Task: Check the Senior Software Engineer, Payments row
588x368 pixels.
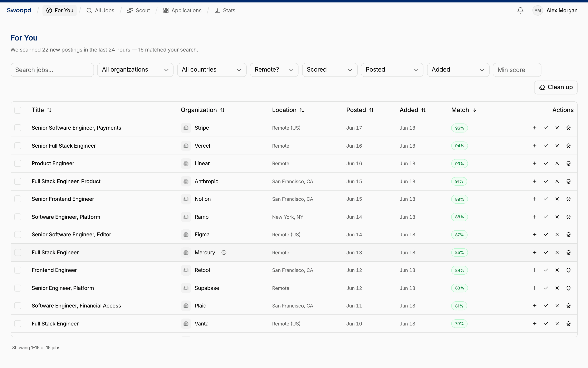Action: pos(18,128)
